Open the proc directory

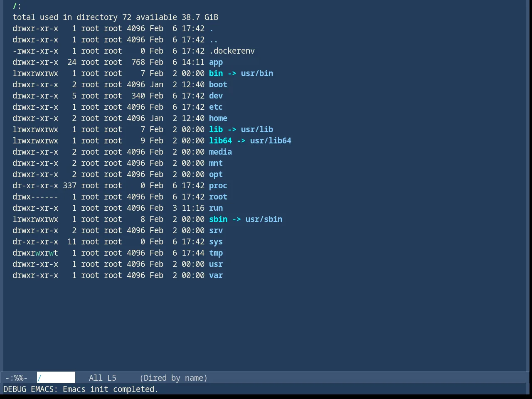218,185
